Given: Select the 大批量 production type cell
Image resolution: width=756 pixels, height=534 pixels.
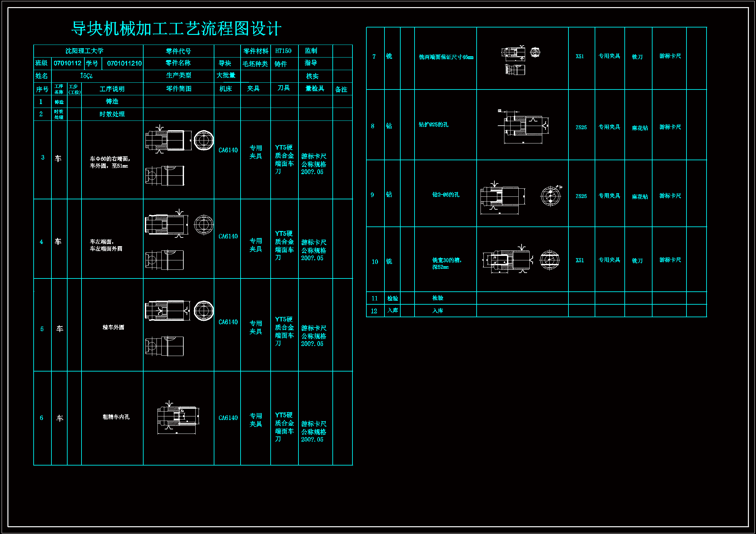Looking at the screenshot, I should click(226, 76).
